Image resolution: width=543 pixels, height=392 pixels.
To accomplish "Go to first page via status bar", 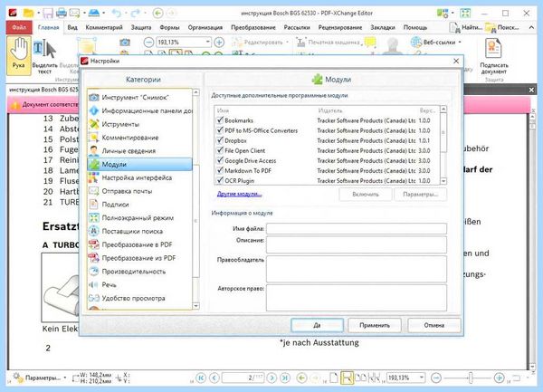I will (x=201, y=378).
